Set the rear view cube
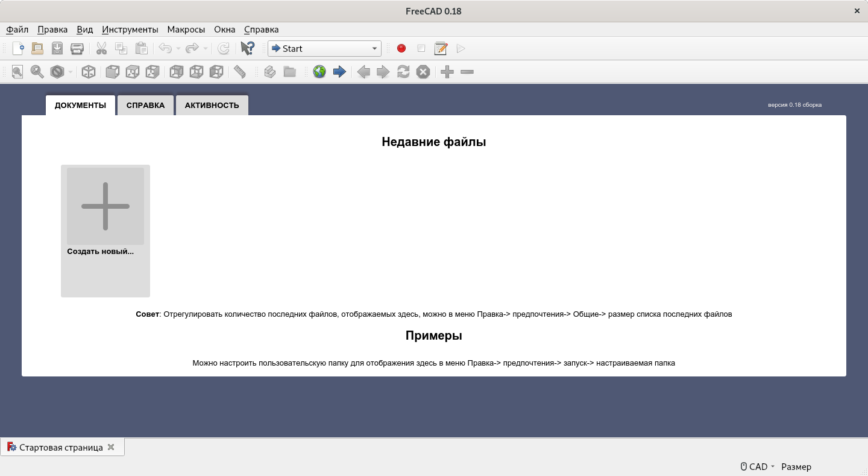Image resolution: width=868 pixels, height=476 pixels. pos(176,72)
